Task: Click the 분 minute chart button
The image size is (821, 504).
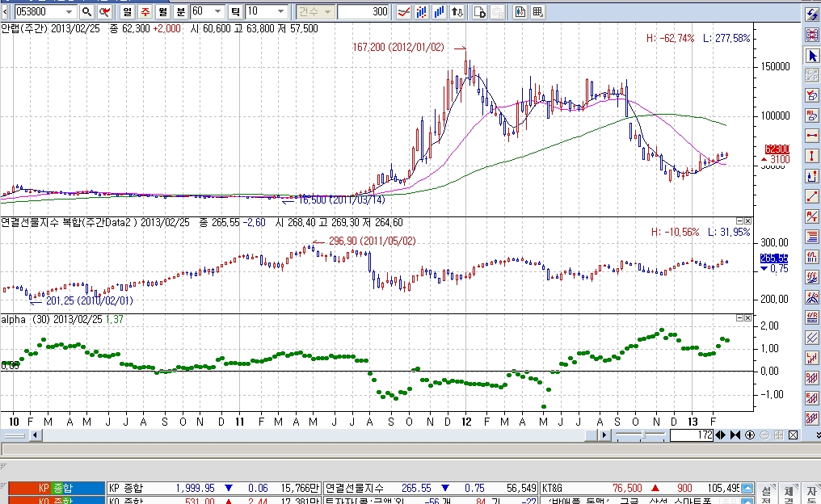Action: [x=181, y=11]
